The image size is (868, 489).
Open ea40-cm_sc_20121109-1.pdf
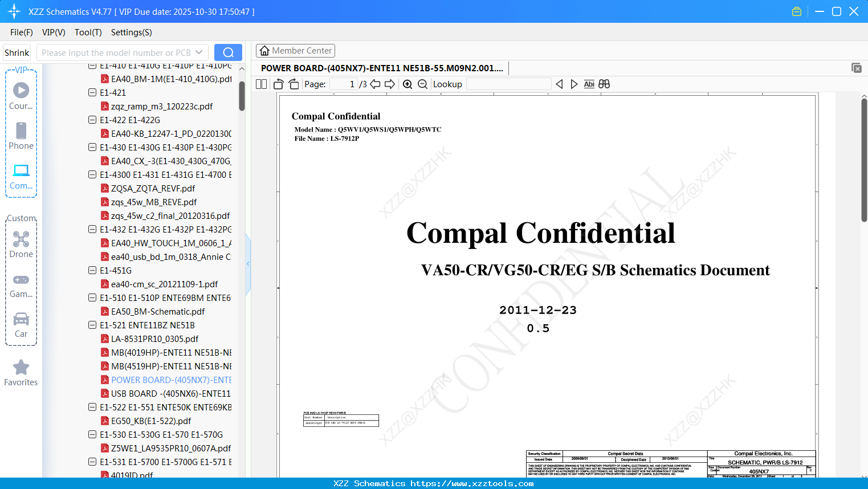tap(164, 284)
